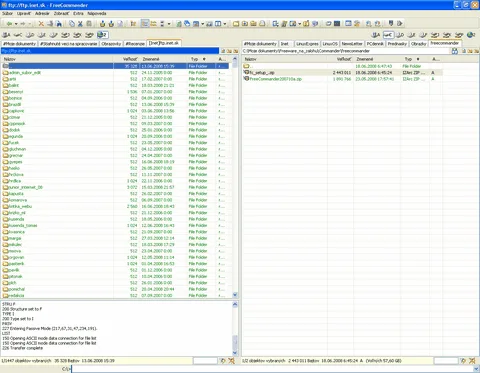The width and height of the screenshot is (480, 373).
Task: Open the Súbor menu
Action: coord(7,14)
